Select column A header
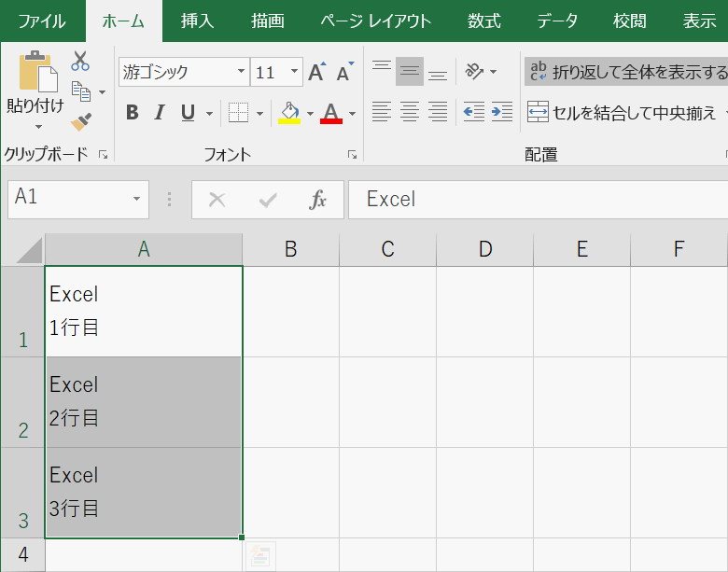Screen dimensions: 728x572 (144, 250)
